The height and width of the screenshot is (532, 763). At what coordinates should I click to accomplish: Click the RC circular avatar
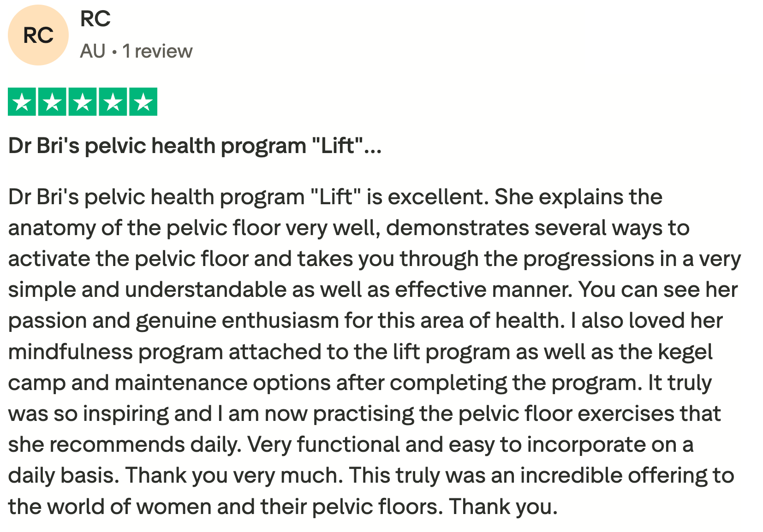click(x=38, y=35)
